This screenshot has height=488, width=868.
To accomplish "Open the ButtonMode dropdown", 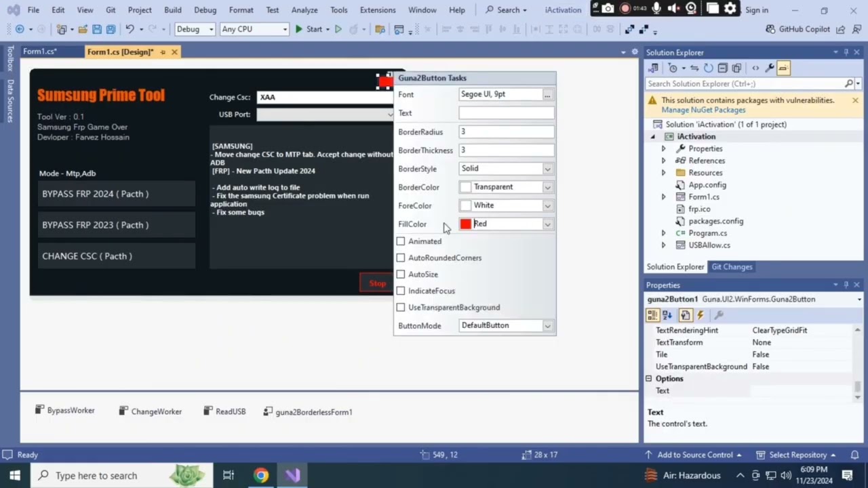I will [x=547, y=326].
